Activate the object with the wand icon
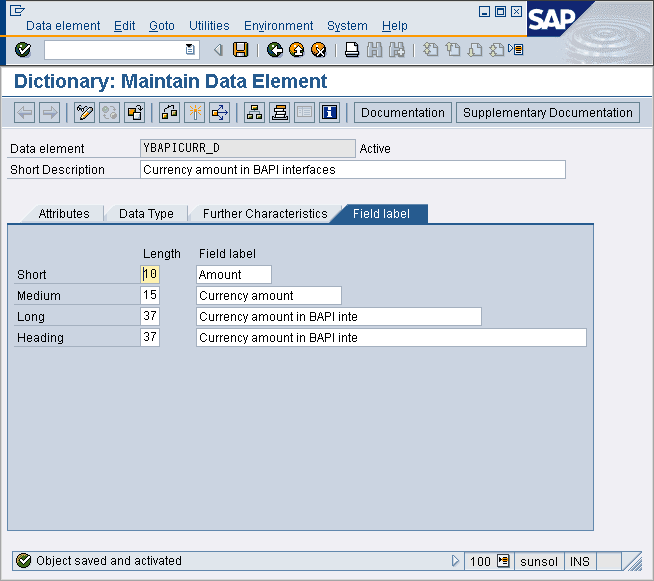This screenshot has width=654, height=581. click(x=194, y=113)
